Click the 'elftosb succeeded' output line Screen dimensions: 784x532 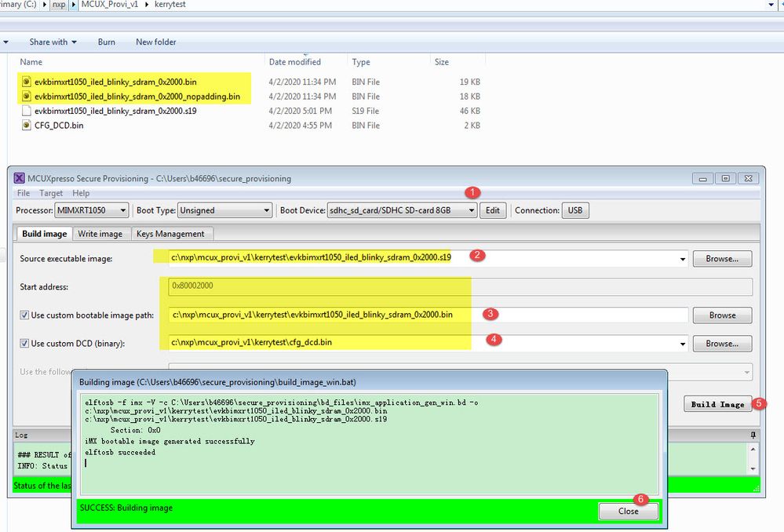120,452
